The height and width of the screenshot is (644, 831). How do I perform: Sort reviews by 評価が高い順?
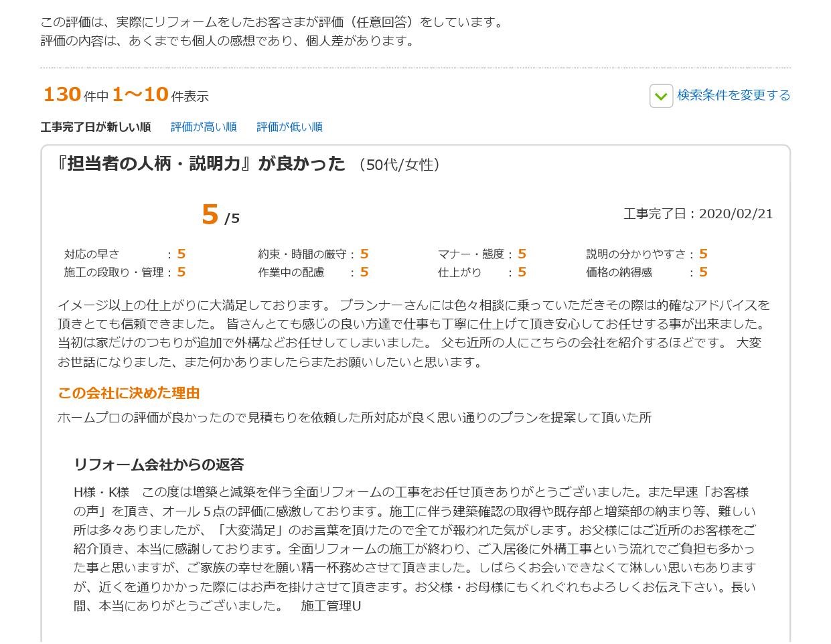(x=203, y=127)
